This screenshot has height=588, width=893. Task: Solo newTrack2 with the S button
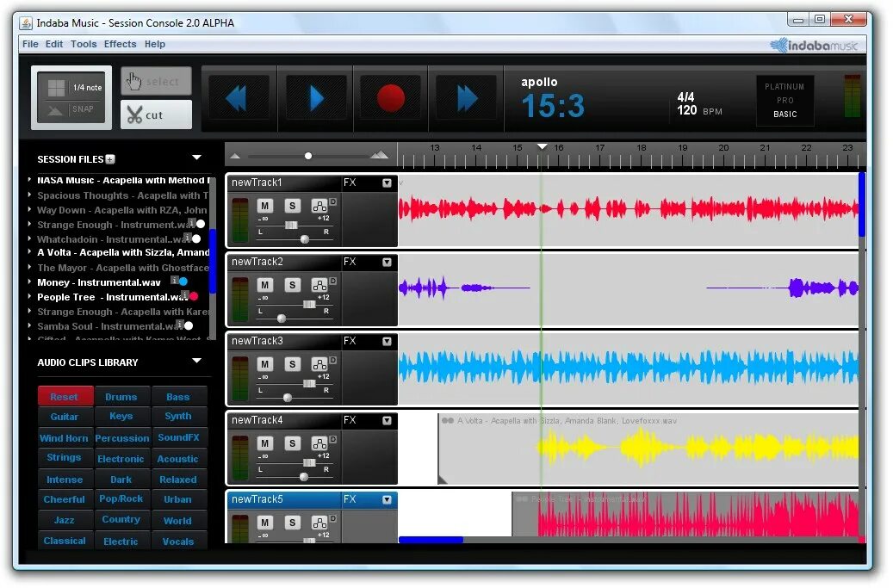(293, 286)
